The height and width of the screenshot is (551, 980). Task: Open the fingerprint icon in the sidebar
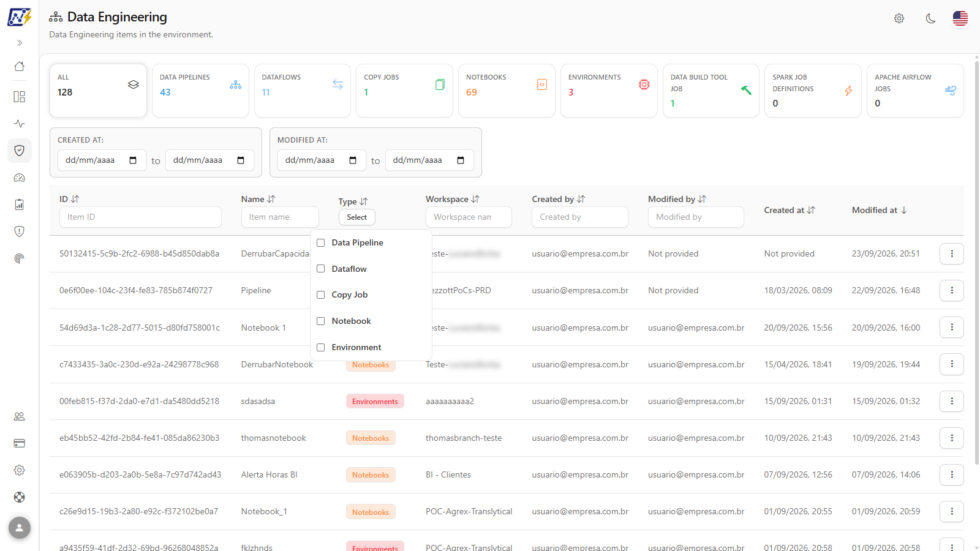pos(20,258)
